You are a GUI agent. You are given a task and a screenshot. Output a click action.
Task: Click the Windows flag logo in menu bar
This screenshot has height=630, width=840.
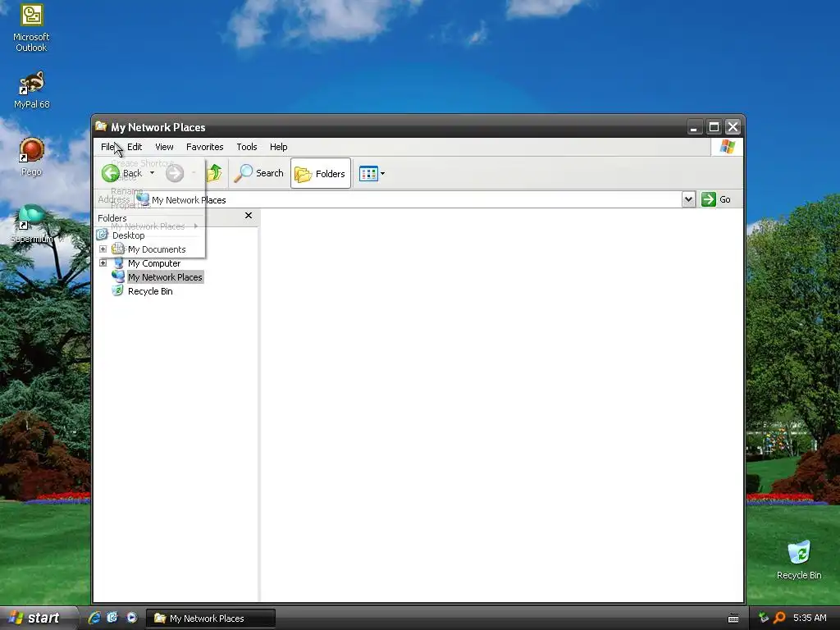[727, 147]
